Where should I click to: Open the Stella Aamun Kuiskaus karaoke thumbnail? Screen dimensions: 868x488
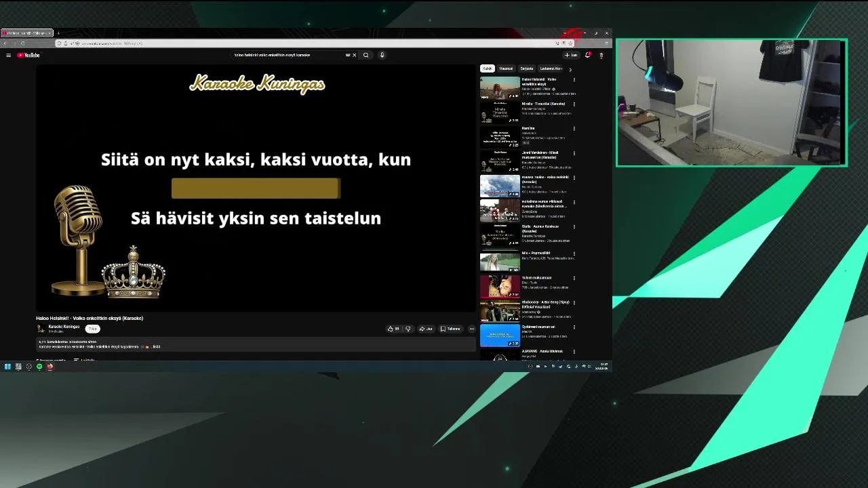tap(500, 235)
